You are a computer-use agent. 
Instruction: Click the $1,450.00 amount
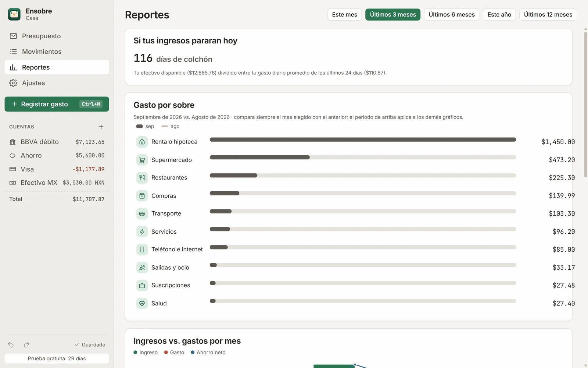click(x=558, y=142)
